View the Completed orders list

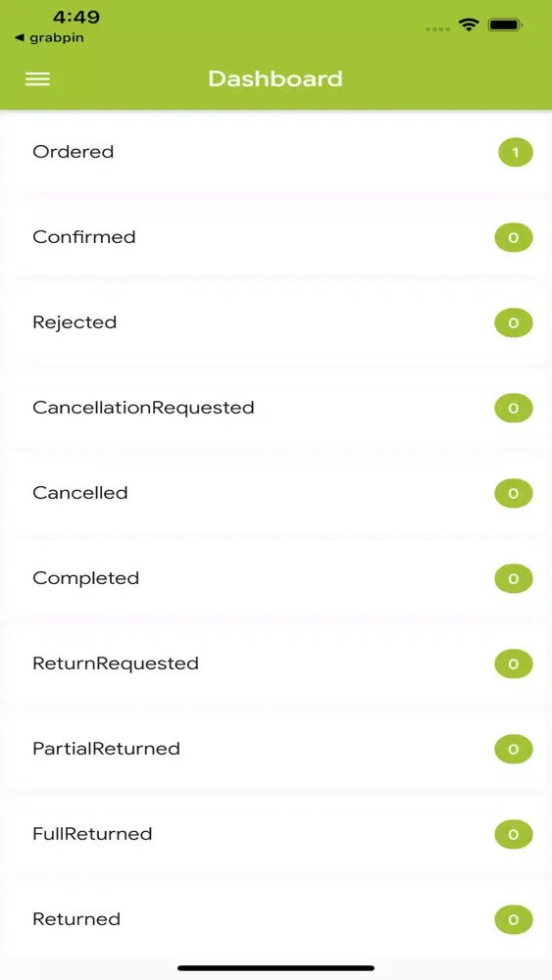(276, 579)
